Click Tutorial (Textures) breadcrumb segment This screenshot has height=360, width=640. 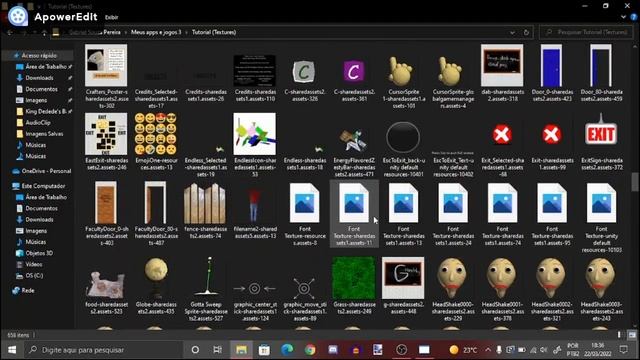tap(214, 32)
